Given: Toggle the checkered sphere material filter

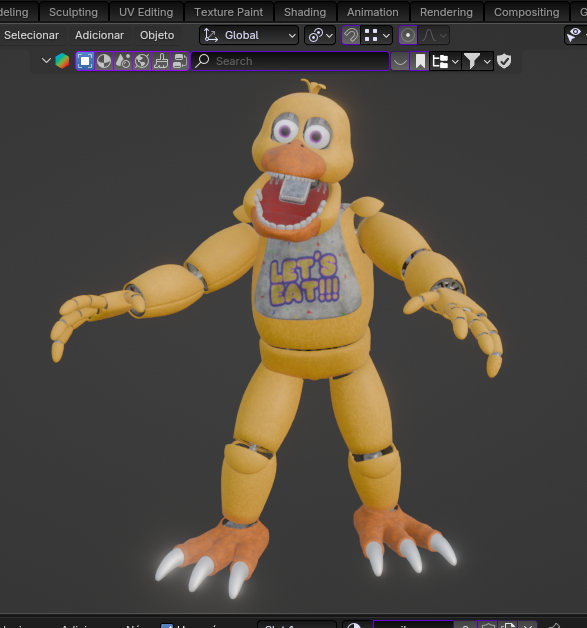Looking at the screenshot, I should [104, 61].
